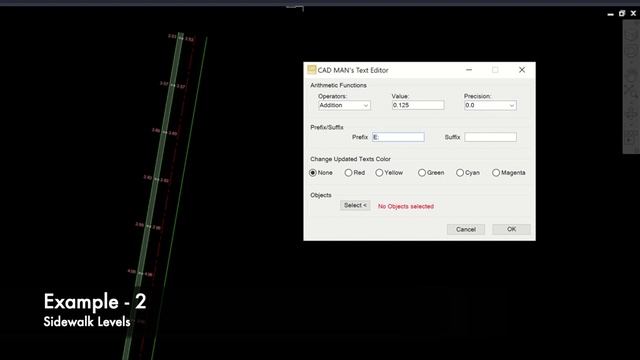Open the Precision dropdown showing 0.0

tap(490, 105)
